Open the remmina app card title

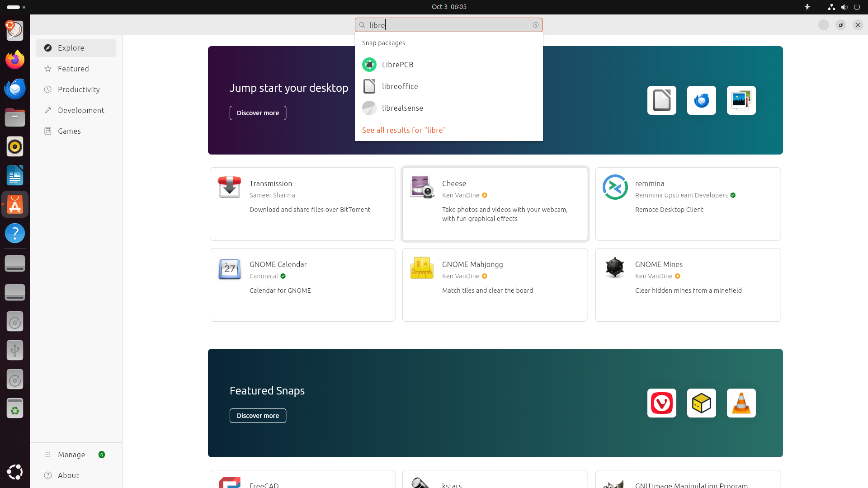coord(650,183)
